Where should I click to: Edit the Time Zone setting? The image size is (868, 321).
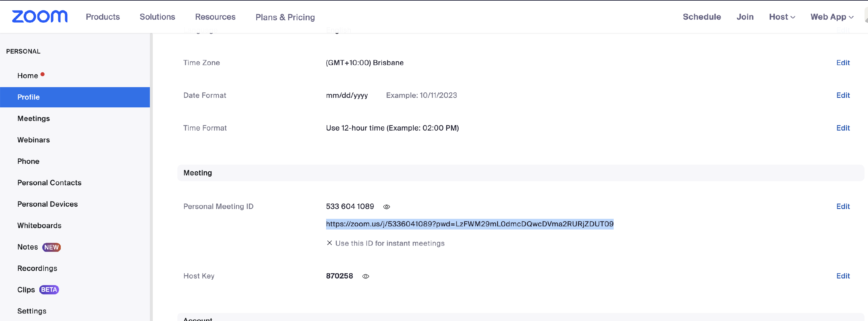point(843,63)
